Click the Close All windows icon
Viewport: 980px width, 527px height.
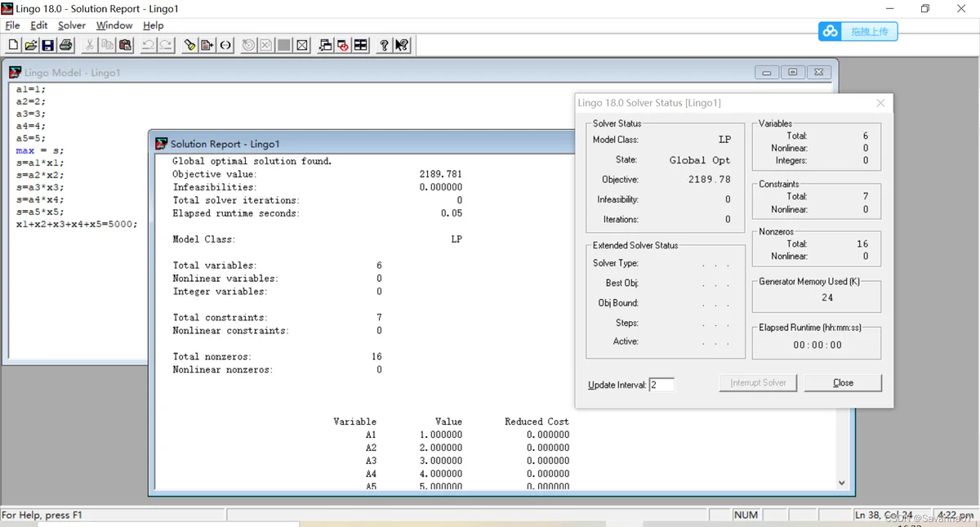point(343,45)
